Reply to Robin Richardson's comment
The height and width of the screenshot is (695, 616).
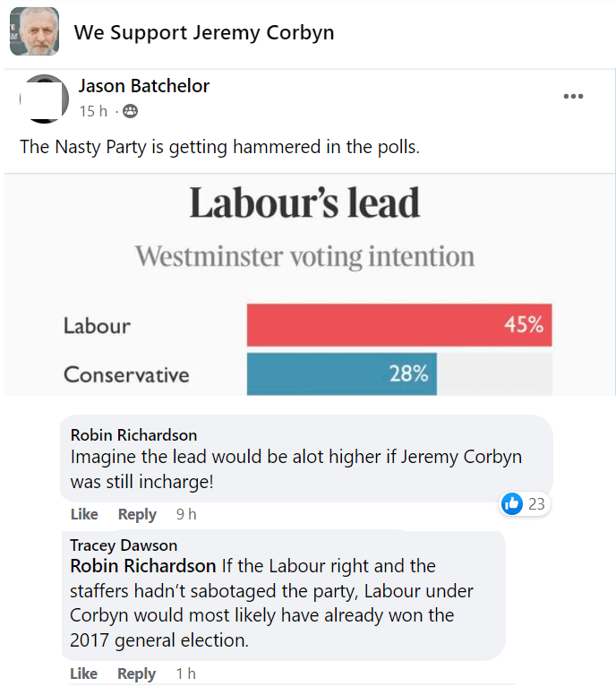click(137, 514)
